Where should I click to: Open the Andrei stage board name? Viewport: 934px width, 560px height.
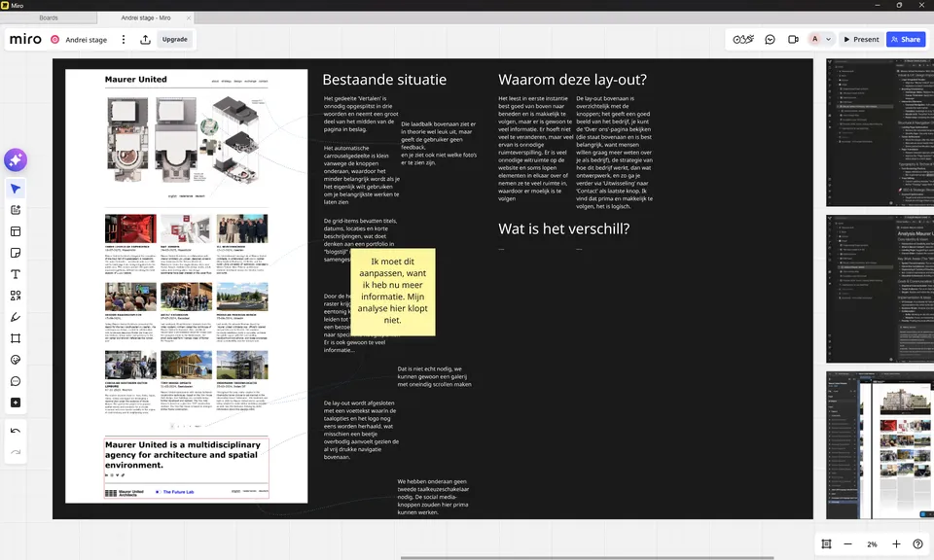(87, 40)
